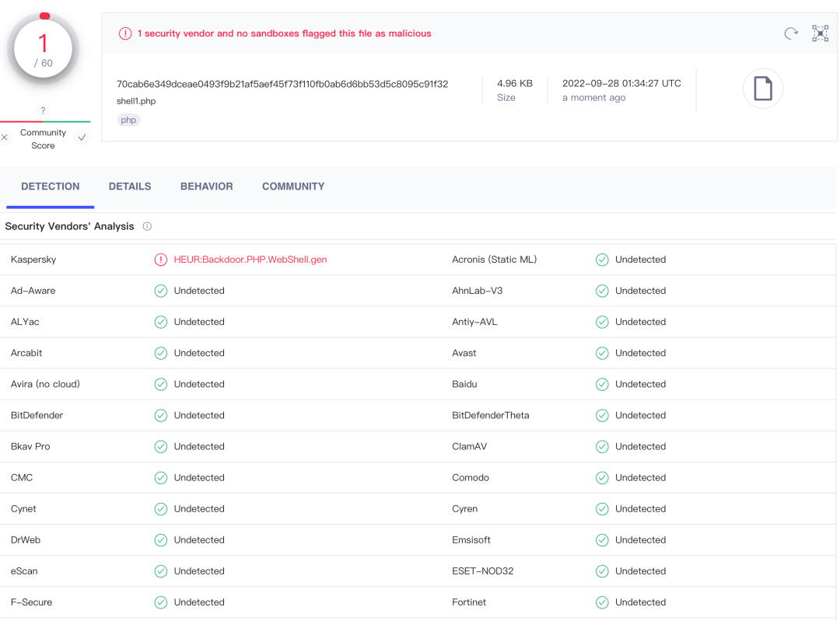Click the green check icon for Comodo

pyautogui.click(x=602, y=477)
